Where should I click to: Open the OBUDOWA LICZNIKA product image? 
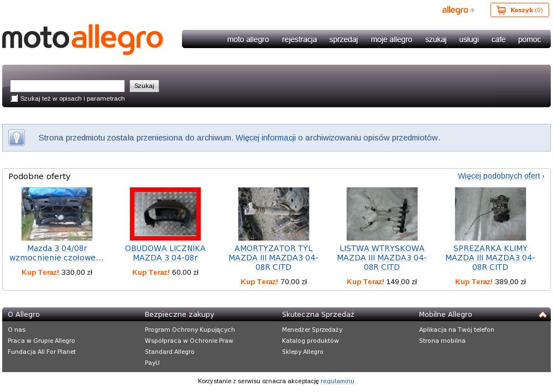coord(165,214)
